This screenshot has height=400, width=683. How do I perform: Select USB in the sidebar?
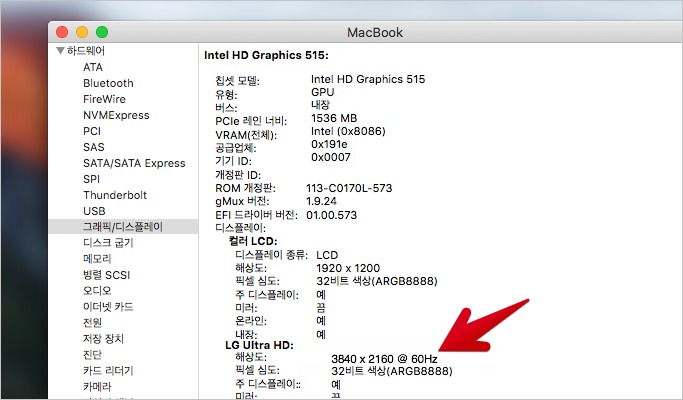point(94,211)
